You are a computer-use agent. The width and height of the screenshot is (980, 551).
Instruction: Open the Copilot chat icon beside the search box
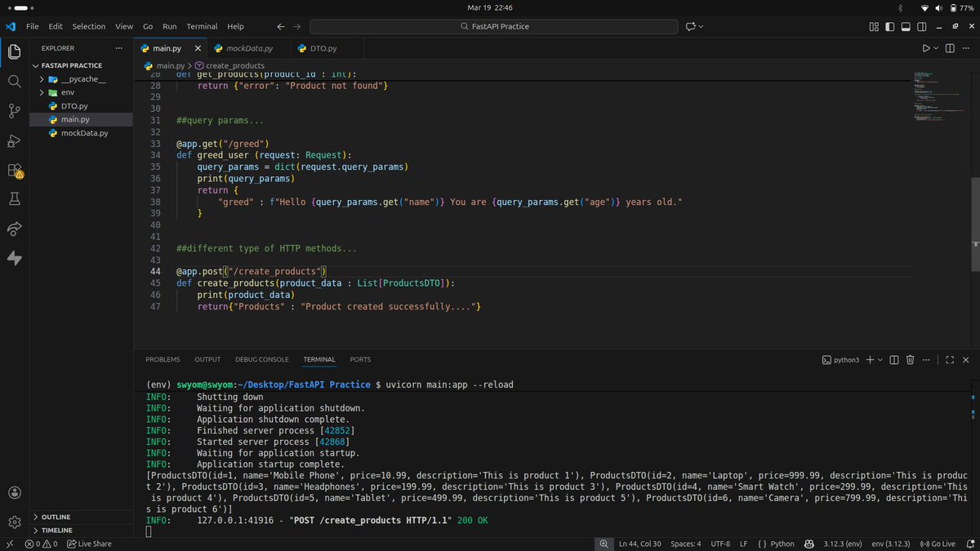point(691,26)
